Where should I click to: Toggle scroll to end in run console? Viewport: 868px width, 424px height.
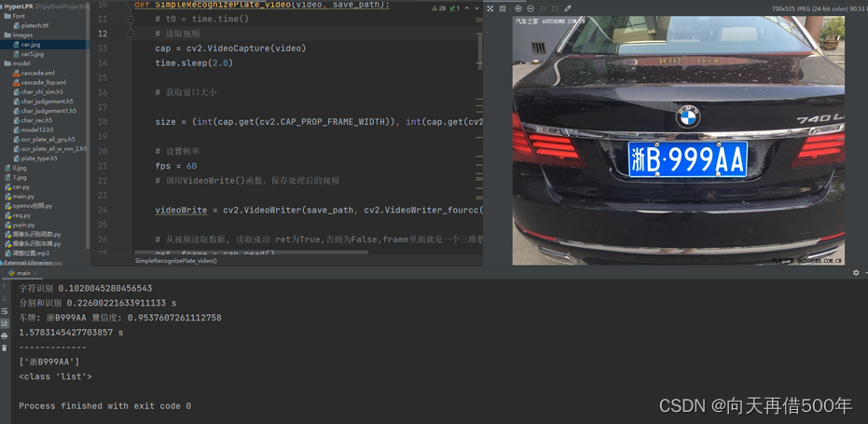[5, 323]
